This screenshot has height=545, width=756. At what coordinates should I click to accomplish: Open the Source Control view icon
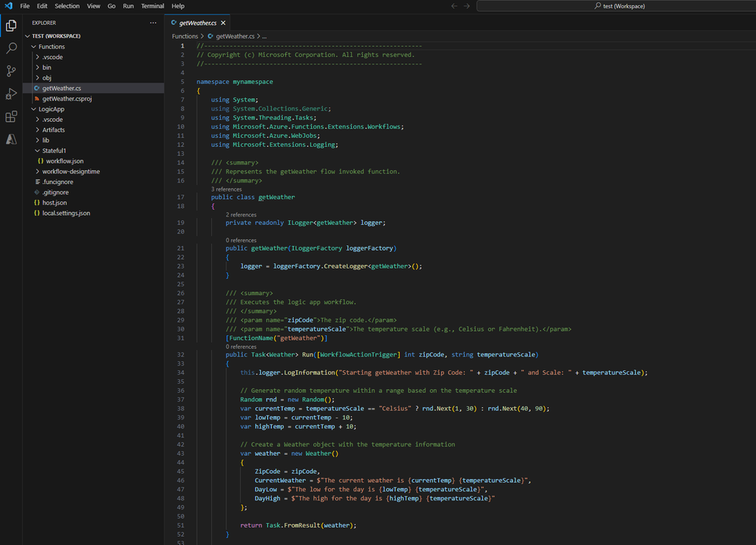click(11, 71)
